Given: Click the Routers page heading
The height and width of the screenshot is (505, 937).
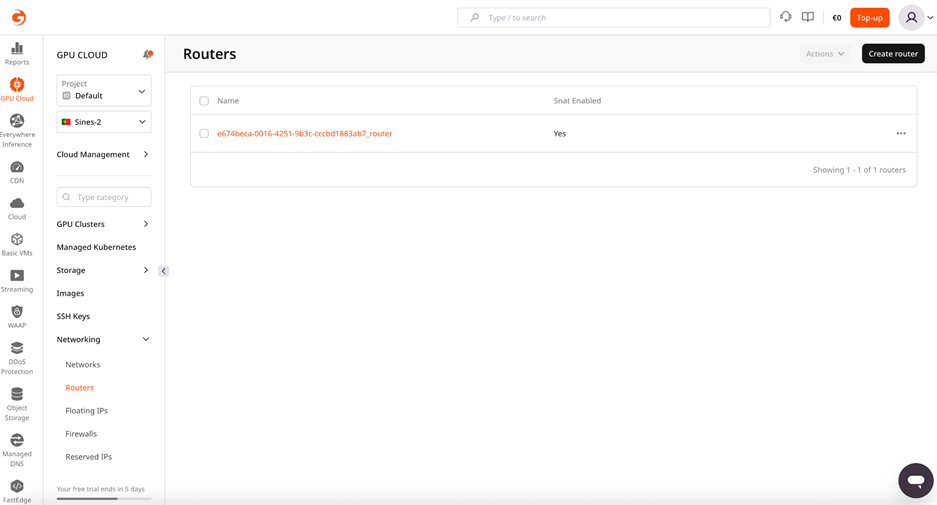Looking at the screenshot, I should pyautogui.click(x=210, y=54).
